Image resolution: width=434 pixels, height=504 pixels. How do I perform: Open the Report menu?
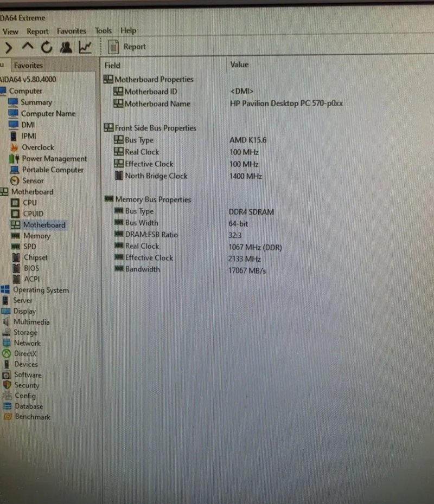click(37, 31)
